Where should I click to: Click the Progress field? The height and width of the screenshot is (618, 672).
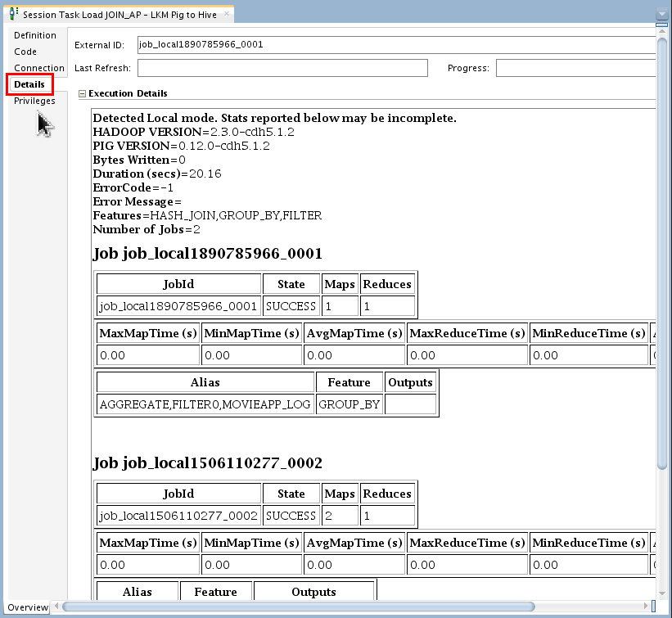pyautogui.click(x=575, y=68)
